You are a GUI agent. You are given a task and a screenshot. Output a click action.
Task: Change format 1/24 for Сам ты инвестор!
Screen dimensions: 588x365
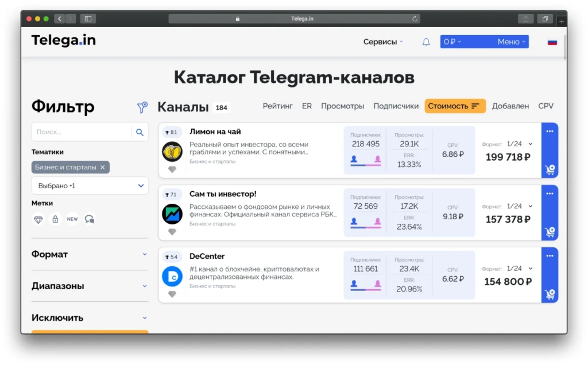click(519, 206)
